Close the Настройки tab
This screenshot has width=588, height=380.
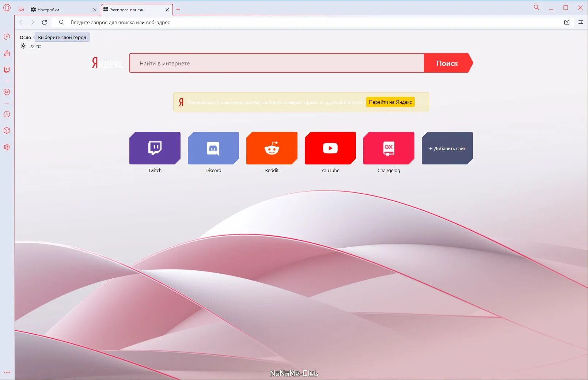tap(95, 10)
